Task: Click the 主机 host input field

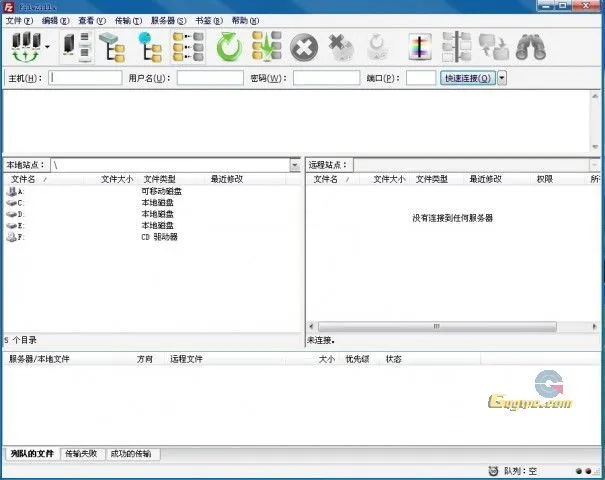Action: 85,77
